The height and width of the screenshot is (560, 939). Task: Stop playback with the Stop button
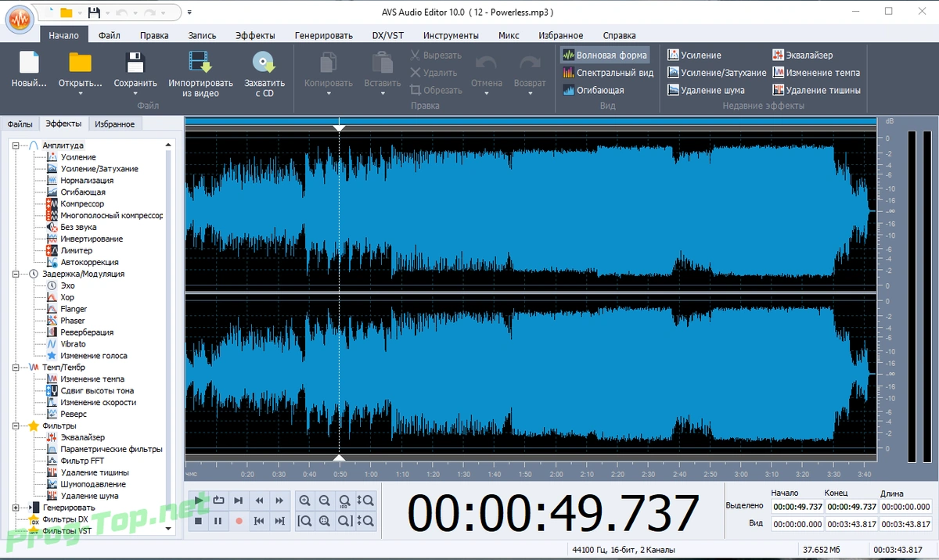coord(199,521)
